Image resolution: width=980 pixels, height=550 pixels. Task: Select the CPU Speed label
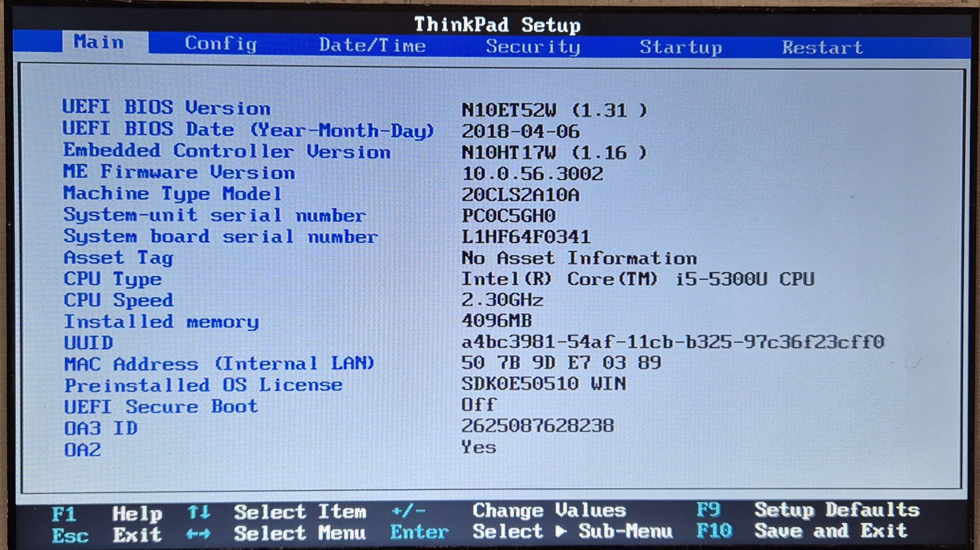[119, 300]
